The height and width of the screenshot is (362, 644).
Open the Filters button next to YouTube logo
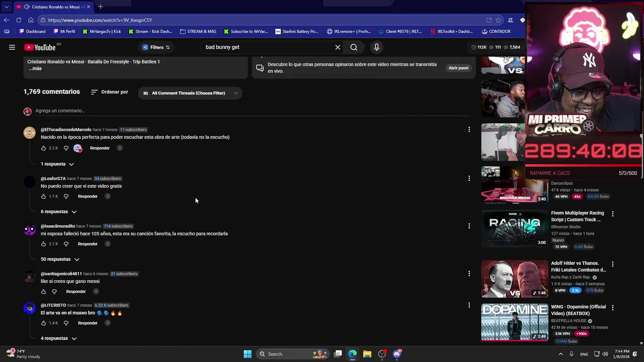[156, 47]
